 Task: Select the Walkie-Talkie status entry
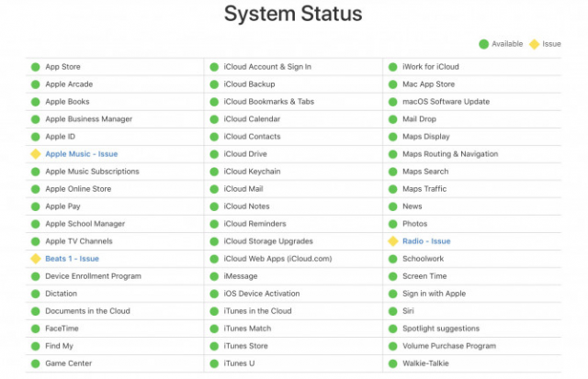(472, 363)
